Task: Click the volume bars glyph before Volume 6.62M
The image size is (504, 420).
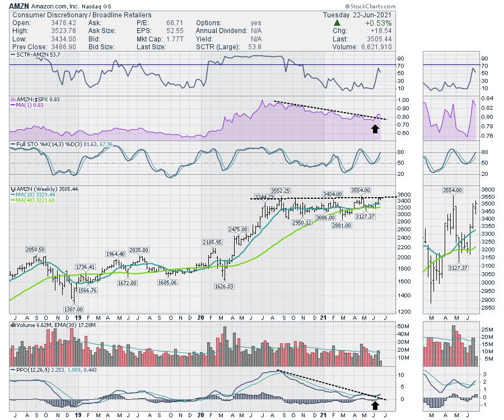Action: (x=13, y=325)
